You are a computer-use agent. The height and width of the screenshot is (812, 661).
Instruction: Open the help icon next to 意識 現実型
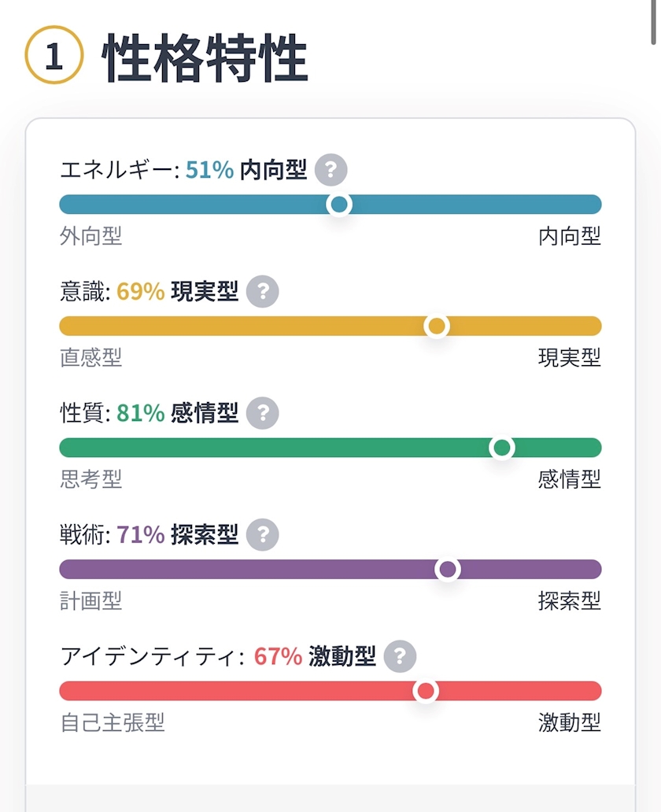pos(263,292)
